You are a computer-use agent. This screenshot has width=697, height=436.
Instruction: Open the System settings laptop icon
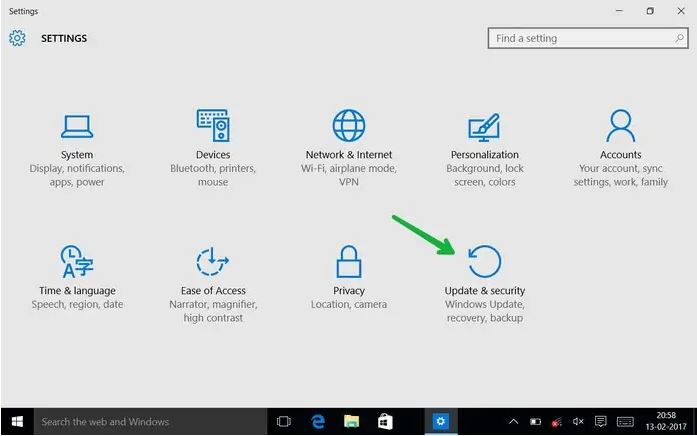(x=77, y=126)
